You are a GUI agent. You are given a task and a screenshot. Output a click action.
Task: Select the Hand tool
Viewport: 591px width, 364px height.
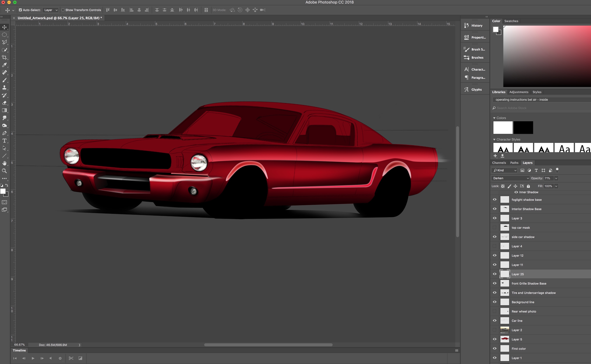[4, 163]
